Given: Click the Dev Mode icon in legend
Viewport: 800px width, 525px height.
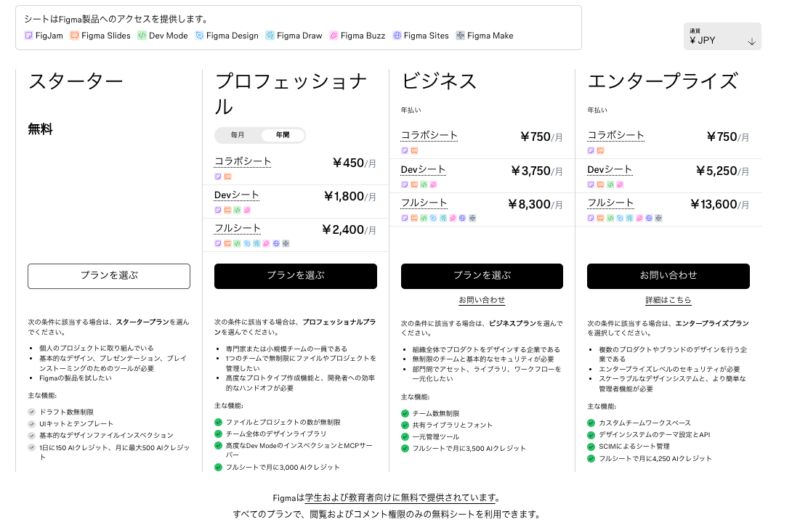Looking at the screenshot, I should tap(142, 35).
